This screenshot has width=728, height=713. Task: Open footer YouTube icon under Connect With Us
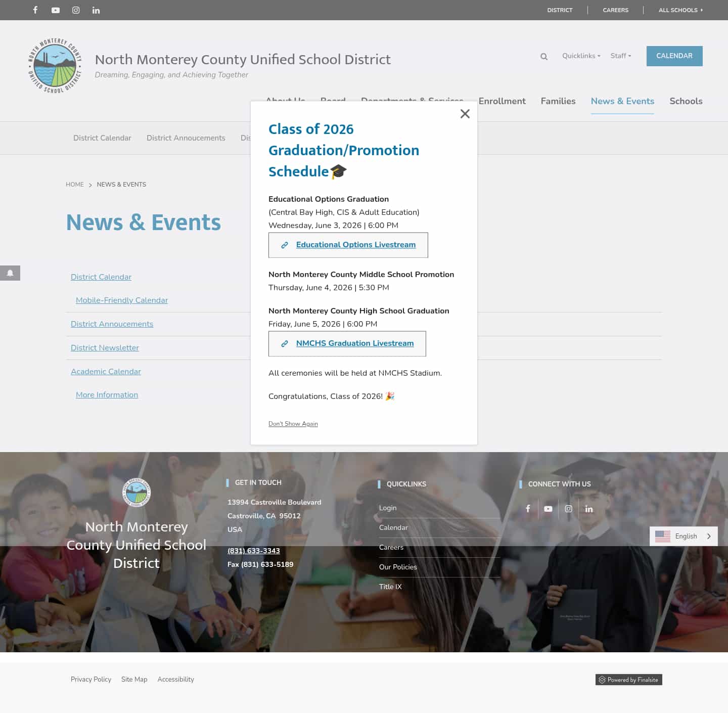[x=548, y=509]
